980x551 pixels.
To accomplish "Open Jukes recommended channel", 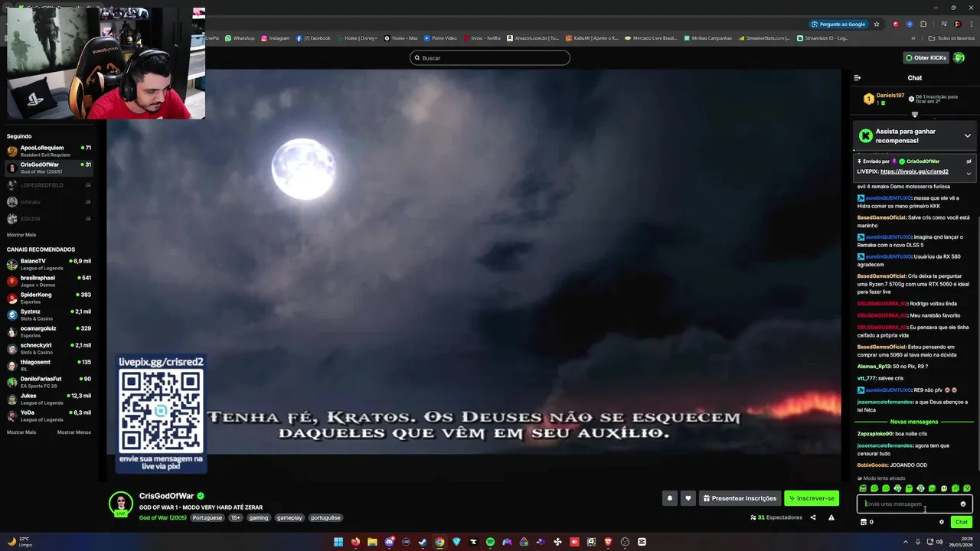I will click(x=49, y=399).
